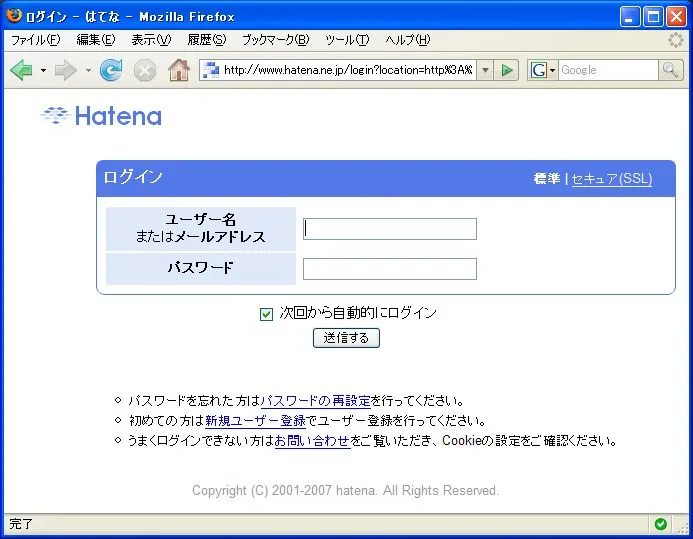
Task: Click the 送信する submit button
Action: point(346,338)
